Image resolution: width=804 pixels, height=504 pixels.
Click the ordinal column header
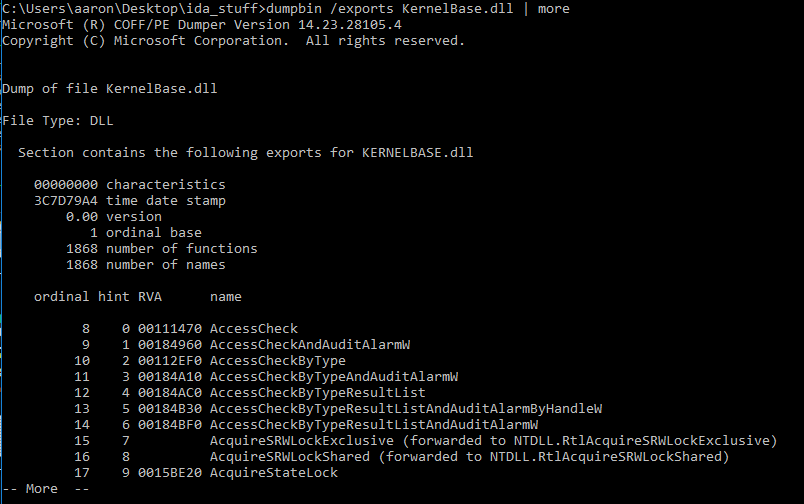click(62, 296)
